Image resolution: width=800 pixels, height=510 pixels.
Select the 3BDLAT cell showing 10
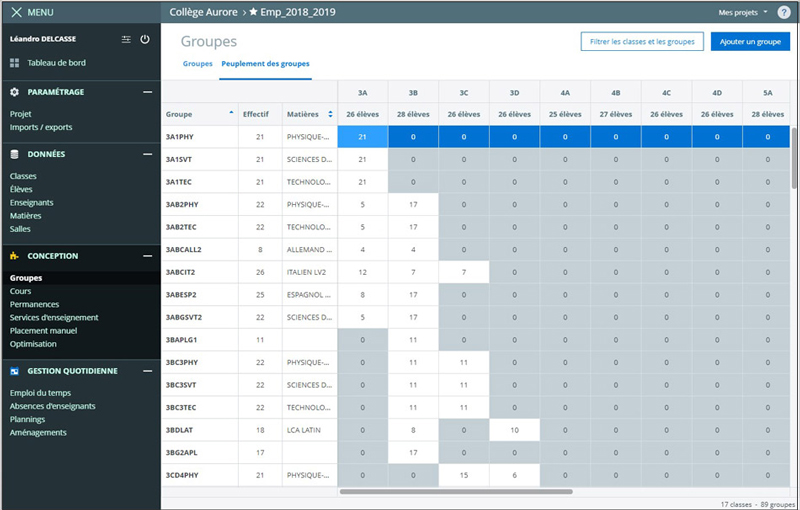tap(514, 428)
